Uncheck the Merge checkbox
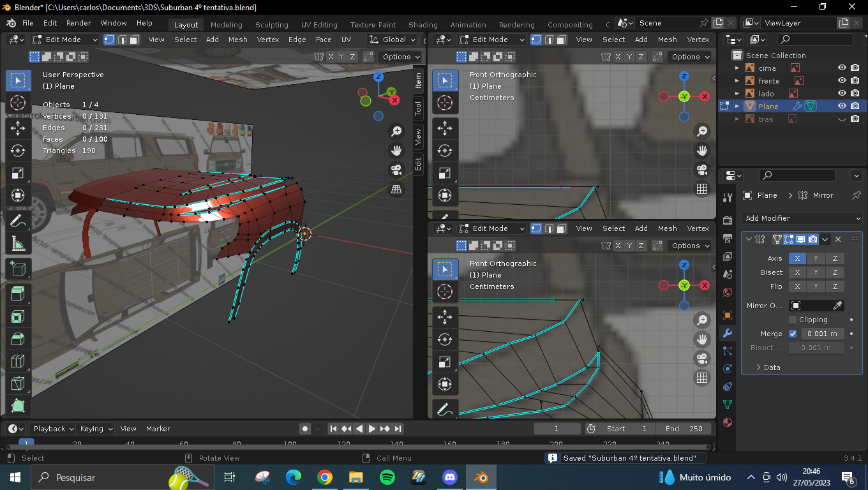The image size is (868, 490). pyautogui.click(x=793, y=334)
